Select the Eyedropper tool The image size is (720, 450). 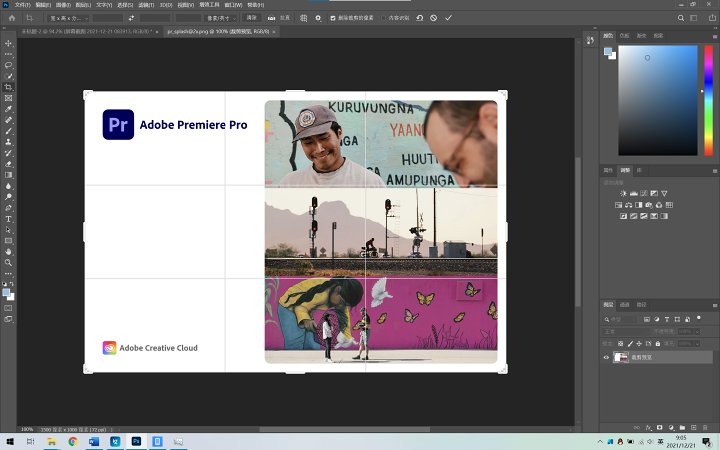(8, 109)
